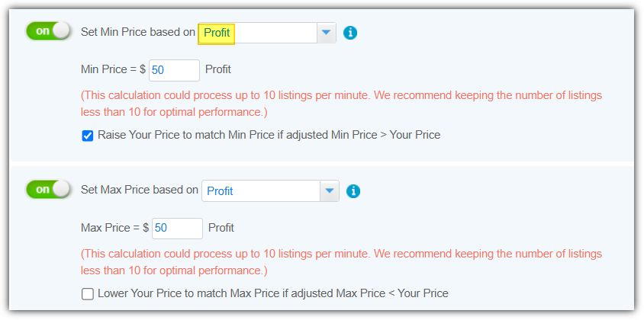Click the 'Lower Your Price to match Max Price' label
Viewport: 644px width, 320px height.
coord(273,293)
